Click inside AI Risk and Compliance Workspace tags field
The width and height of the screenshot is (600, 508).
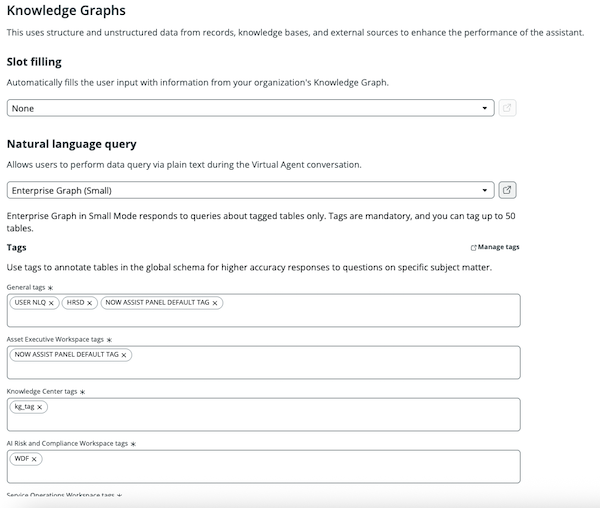click(264, 466)
